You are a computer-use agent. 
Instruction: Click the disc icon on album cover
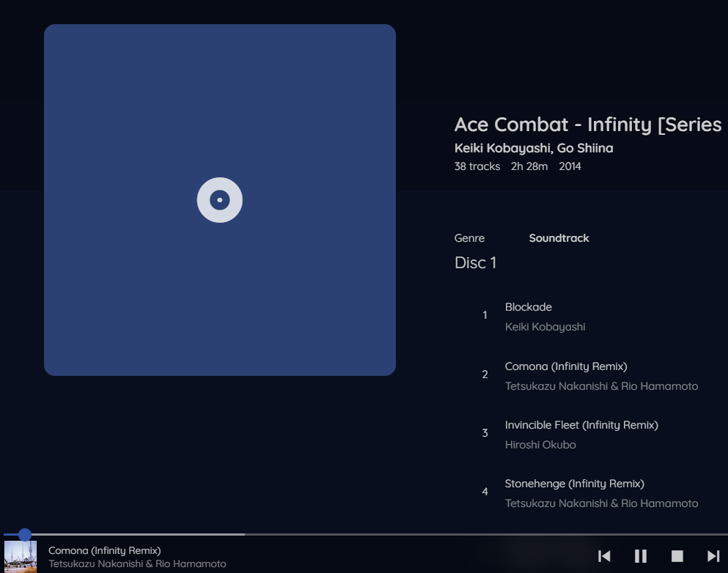(220, 200)
